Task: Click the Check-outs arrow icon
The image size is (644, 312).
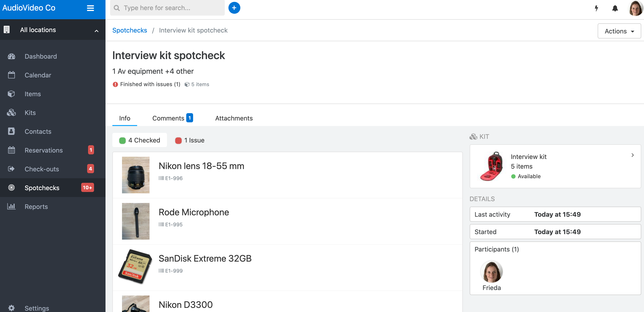Action: click(11, 169)
